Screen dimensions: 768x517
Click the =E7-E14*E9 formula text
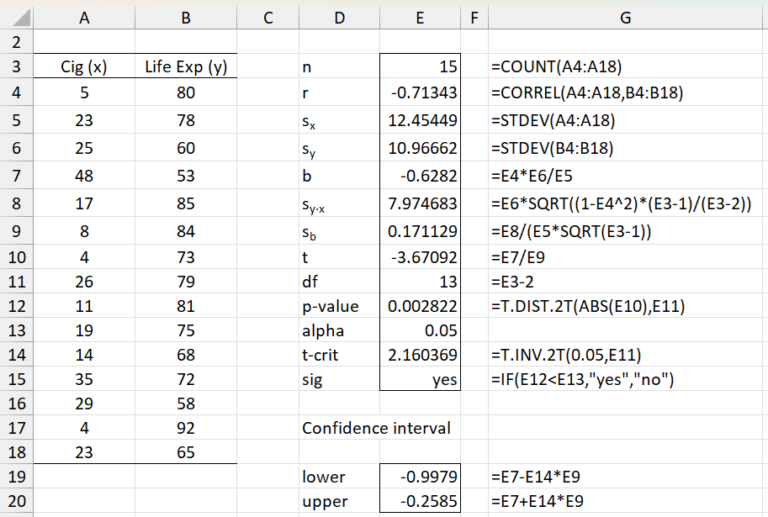[x=536, y=476]
